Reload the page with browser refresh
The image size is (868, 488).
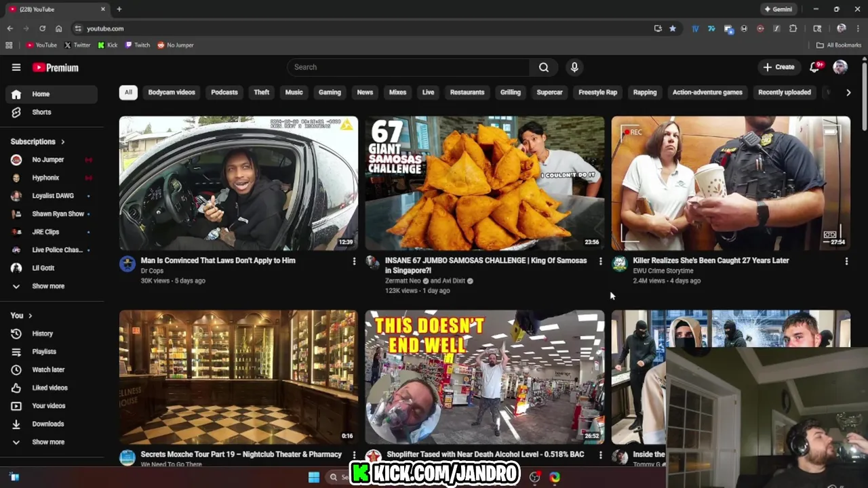(x=42, y=28)
